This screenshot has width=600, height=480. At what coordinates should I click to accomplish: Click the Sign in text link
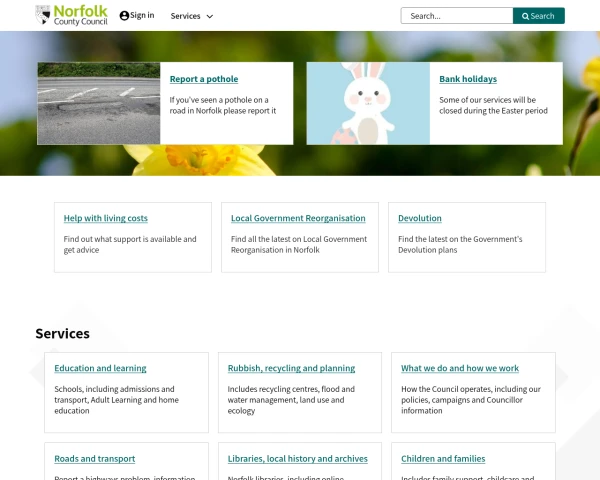142,15
